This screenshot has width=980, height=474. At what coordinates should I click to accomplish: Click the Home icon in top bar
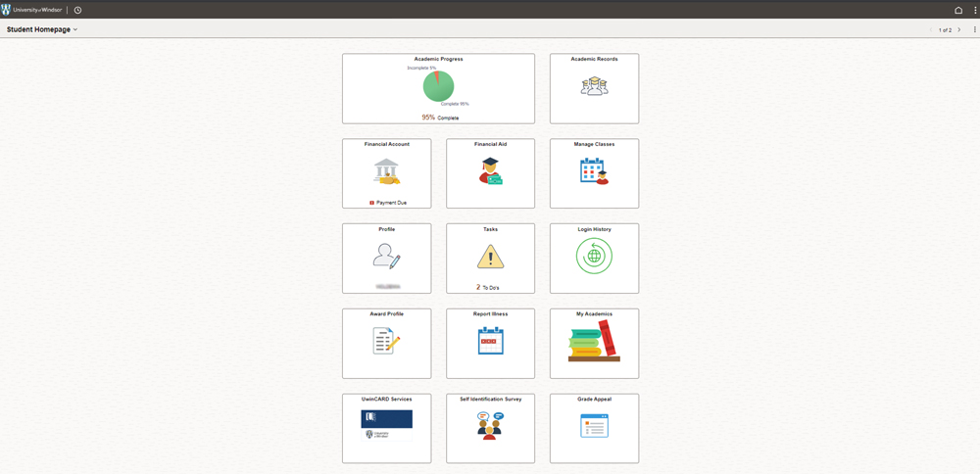click(x=958, y=10)
